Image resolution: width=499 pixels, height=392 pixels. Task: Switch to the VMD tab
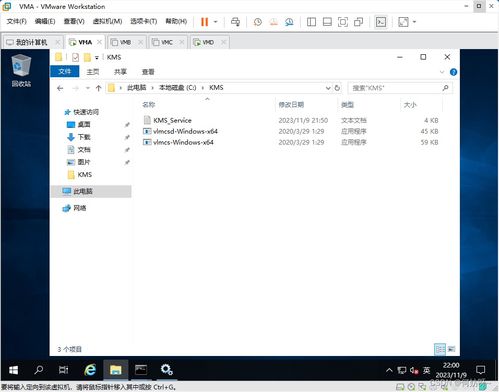[x=209, y=42]
